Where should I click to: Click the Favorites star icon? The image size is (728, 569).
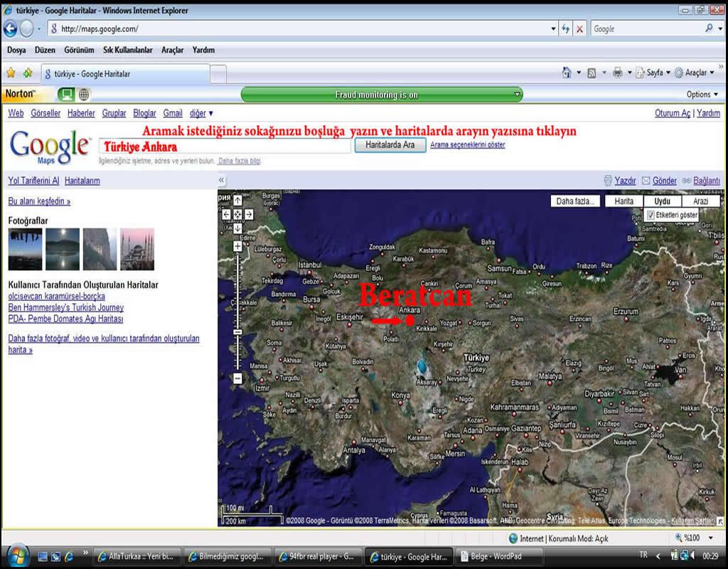pyautogui.click(x=11, y=73)
